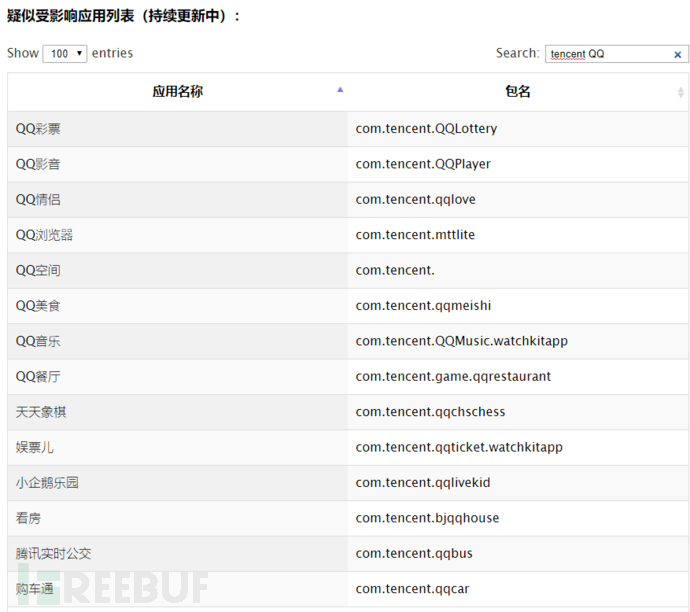Open the entries count dropdown showing 100
The width and height of the screenshot is (690, 612).
tap(65, 53)
